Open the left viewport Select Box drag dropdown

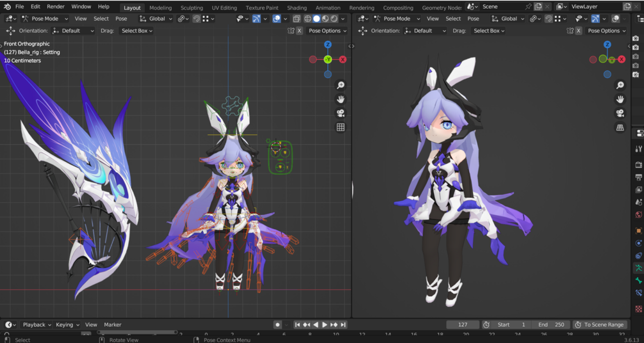pos(136,31)
